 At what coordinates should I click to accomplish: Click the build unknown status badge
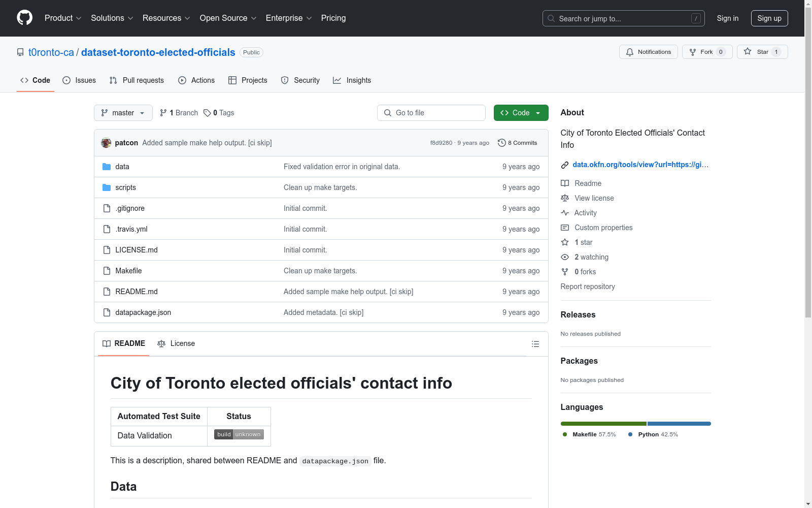pyautogui.click(x=239, y=434)
